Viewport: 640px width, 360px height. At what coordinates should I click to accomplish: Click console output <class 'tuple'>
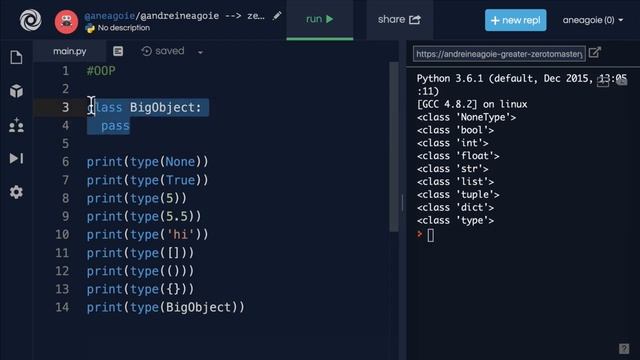pos(458,195)
